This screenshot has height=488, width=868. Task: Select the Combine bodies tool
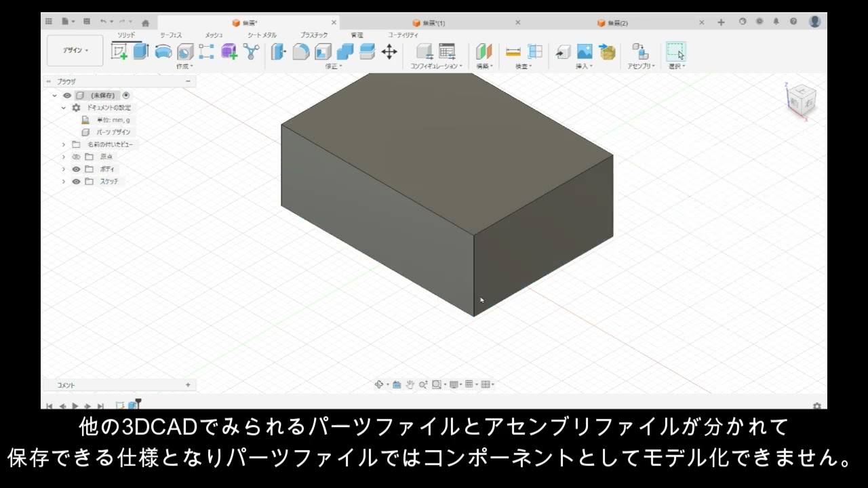point(345,52)
